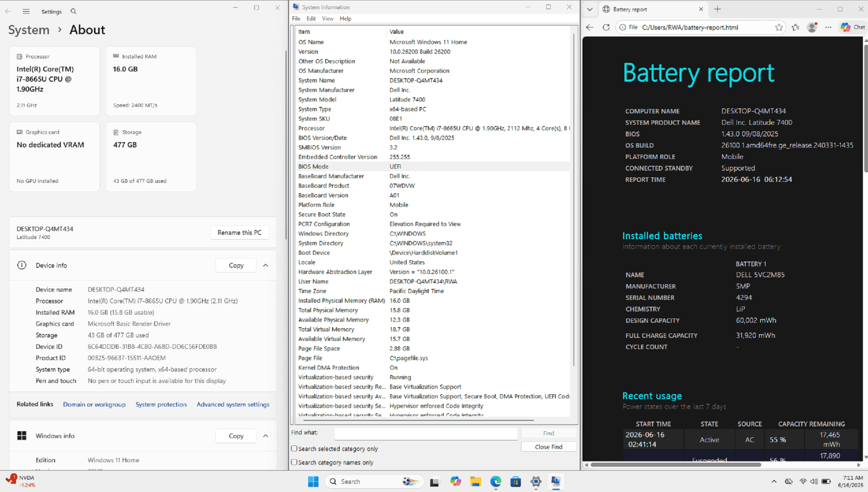This screenshot has width=868, height=492.
Task: Copy the Windows info specifications
Action: (x=236, y=436)
